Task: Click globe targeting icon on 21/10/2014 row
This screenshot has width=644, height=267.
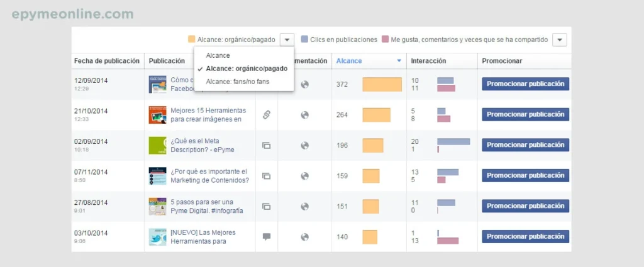Action: [305, 115]
